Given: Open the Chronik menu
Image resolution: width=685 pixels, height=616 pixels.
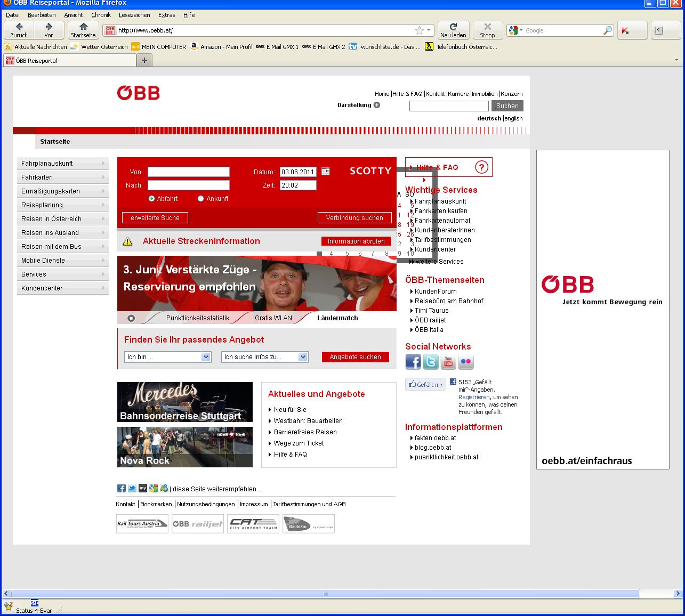Looking at the screenshot, I should click(101, 15).
